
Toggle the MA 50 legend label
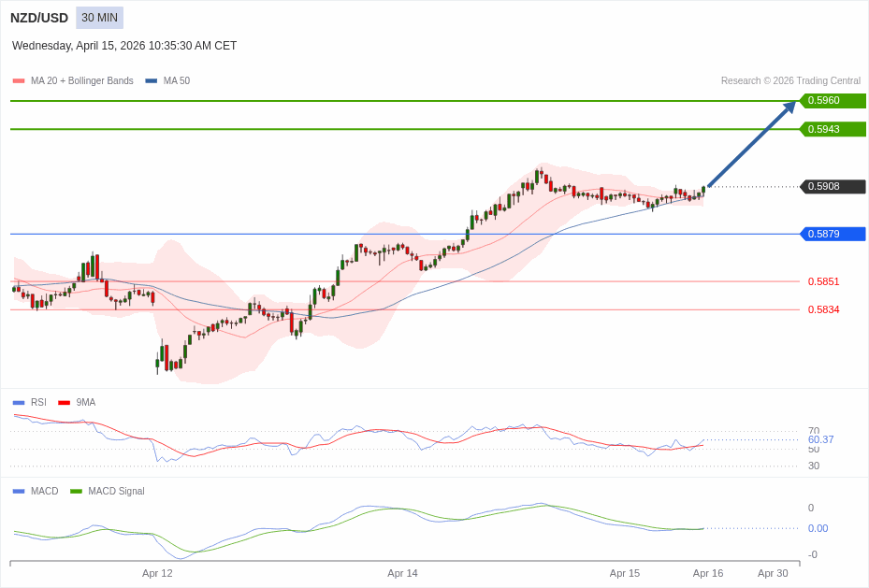pos(176,81)
